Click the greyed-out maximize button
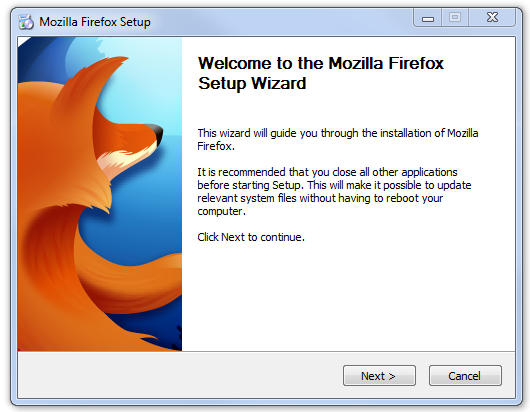This screenshot has height=412, width=530. 455,18
